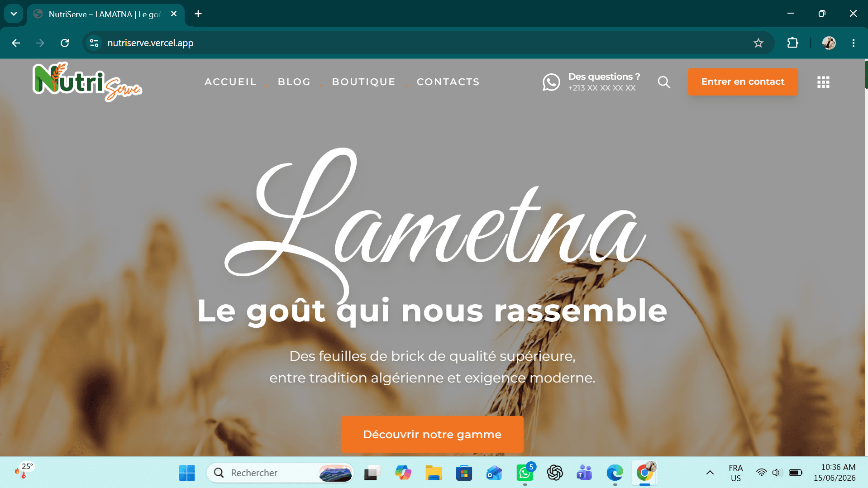868x488 pixels.
Task: Open WhatsApp on the taskbar
Action: (x=525, y=473)
